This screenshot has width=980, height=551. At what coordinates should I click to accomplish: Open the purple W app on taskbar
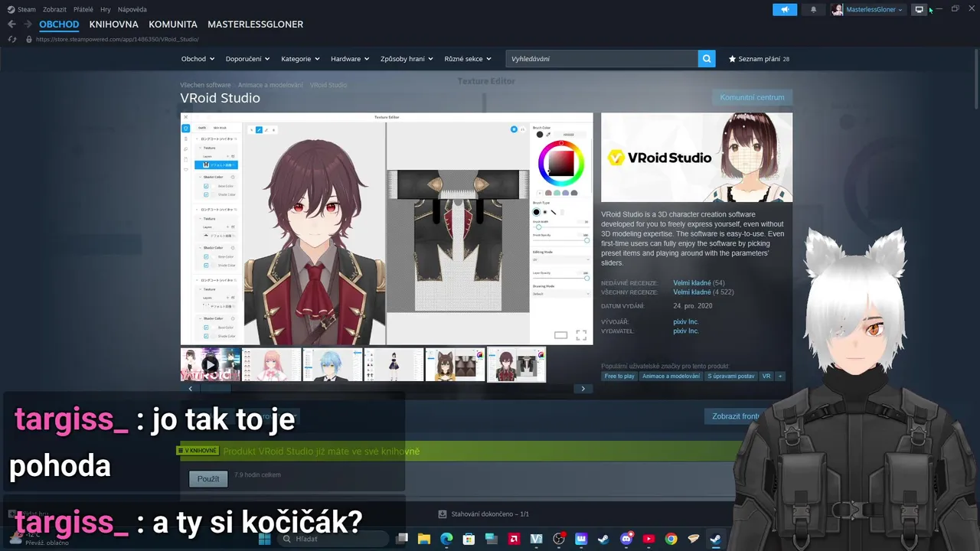581,539
